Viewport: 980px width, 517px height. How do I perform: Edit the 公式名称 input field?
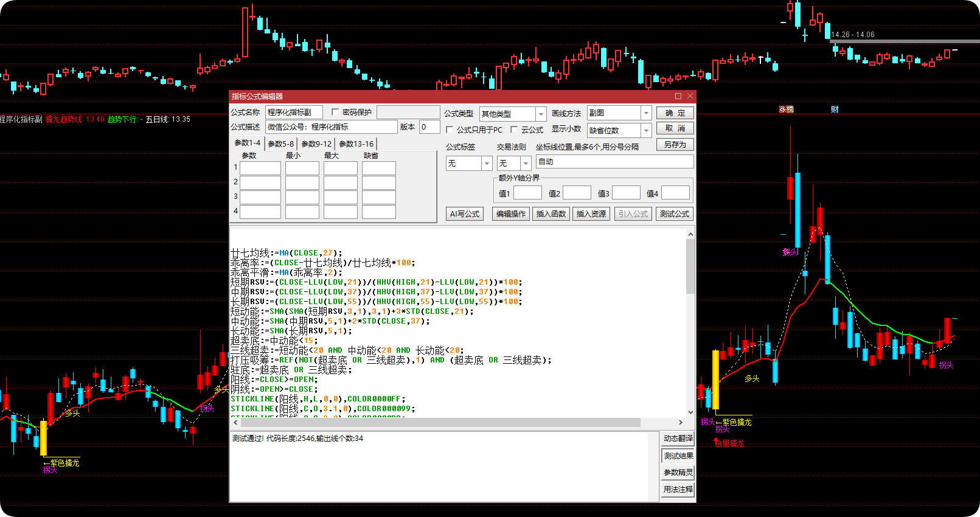coord(294,112)
